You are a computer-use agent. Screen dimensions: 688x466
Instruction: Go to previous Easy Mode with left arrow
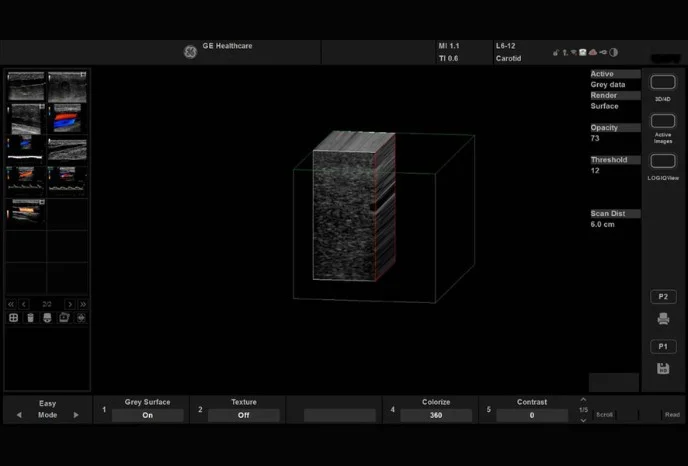point(18,415)
